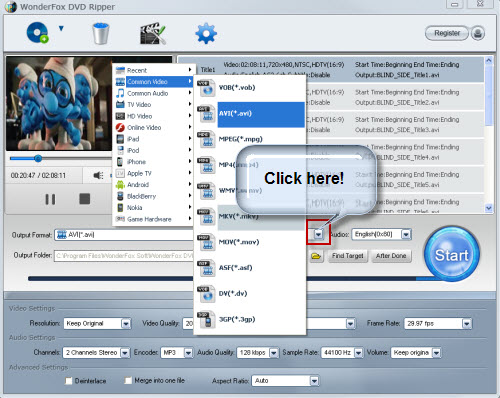
Task: Select Common Audio menu entry
Action: (153, 93)
